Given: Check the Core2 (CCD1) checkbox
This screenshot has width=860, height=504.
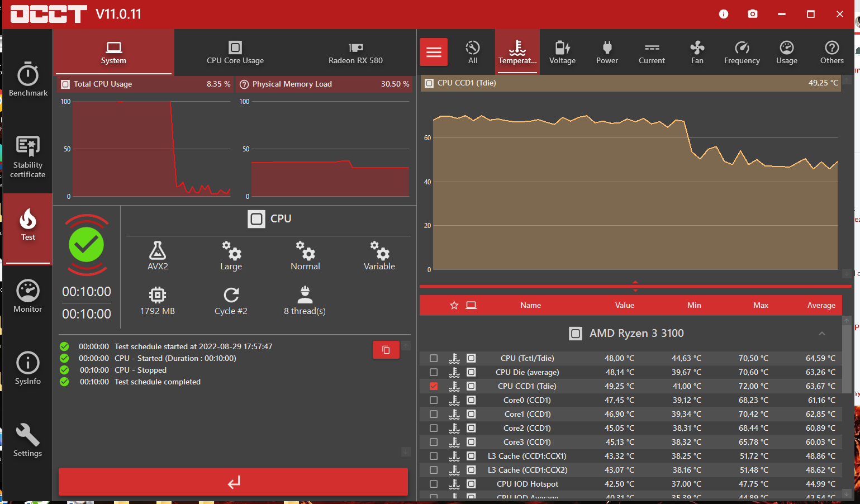Looking at the screenshot, I should point(434,428).
